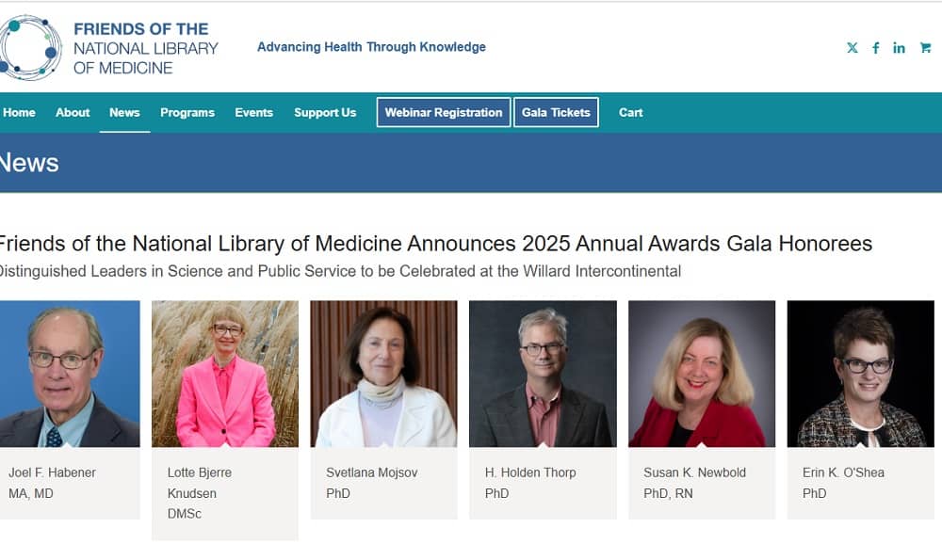Select the News navigation tab
The image size is (942, 560).
(124, 112)
